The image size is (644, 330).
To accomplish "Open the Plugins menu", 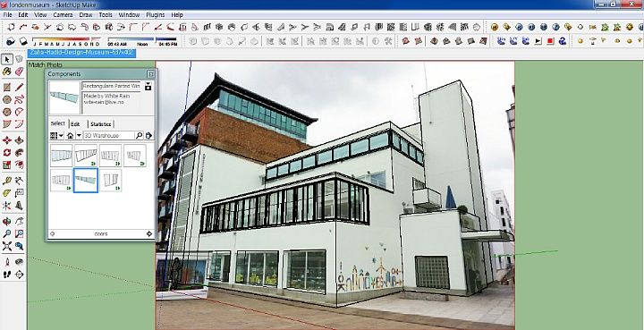I will [x=156, y=15].
